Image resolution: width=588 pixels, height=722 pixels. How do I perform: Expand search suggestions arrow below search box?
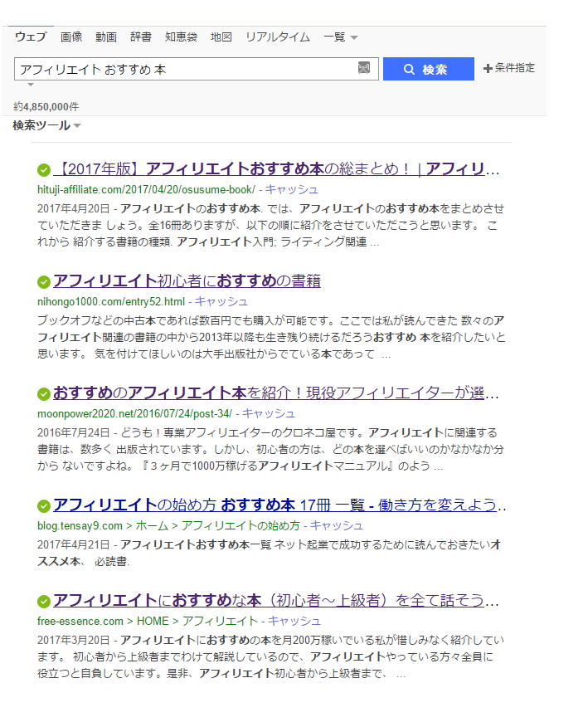(31, 85)
